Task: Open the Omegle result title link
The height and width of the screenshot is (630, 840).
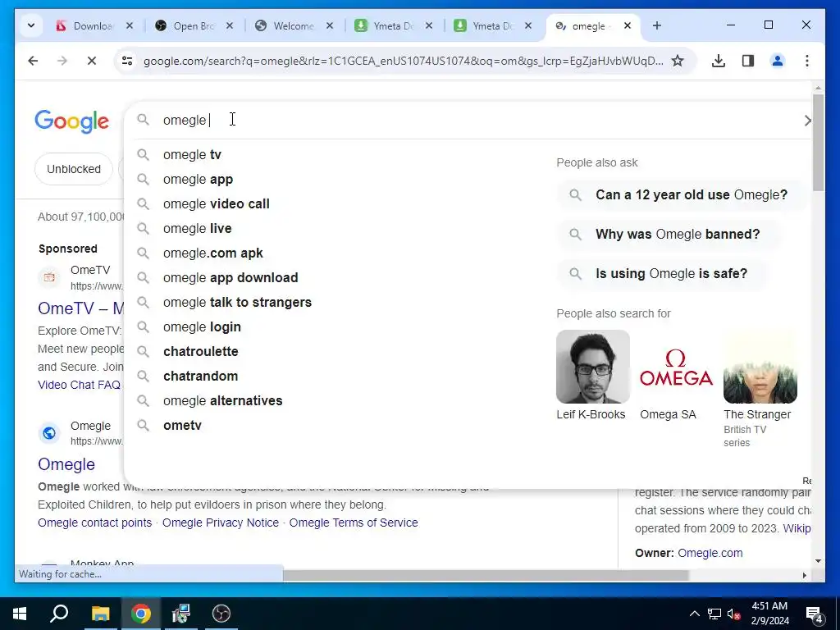Action: point(66,464)
